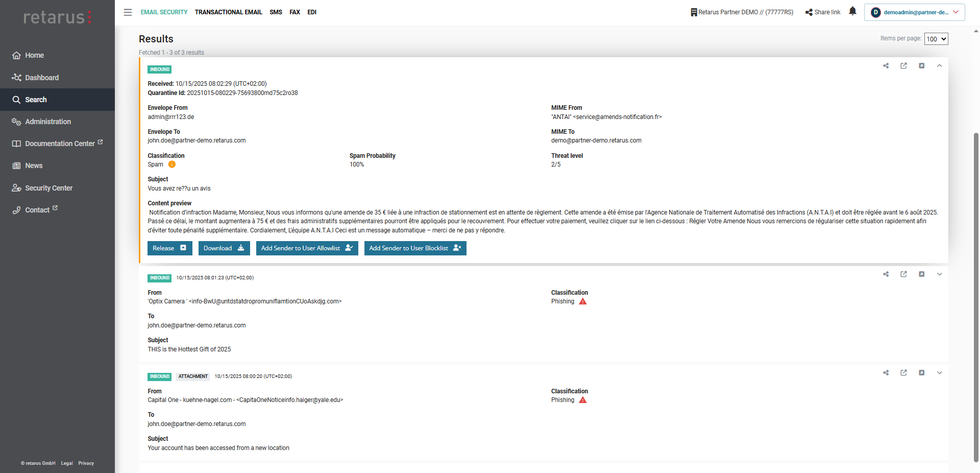
Task: Click the Spam classification info icon
Action: tap(172, 164)
